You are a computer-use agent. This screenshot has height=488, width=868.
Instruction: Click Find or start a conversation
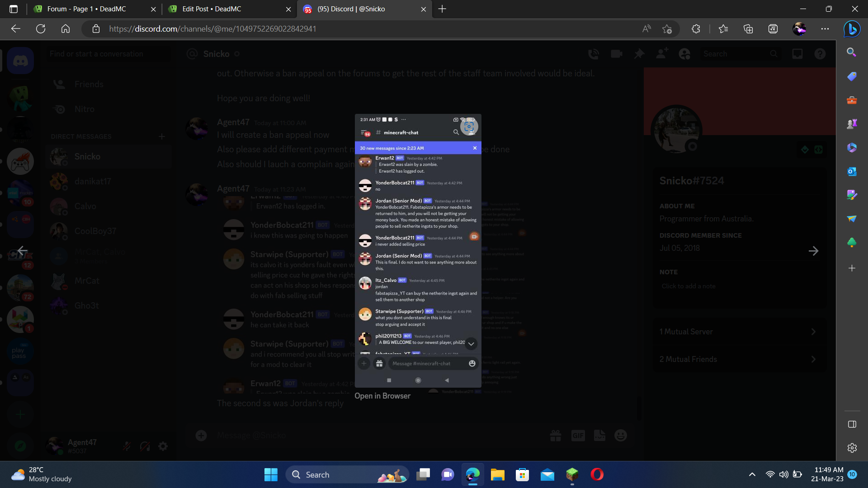[108, 54]
